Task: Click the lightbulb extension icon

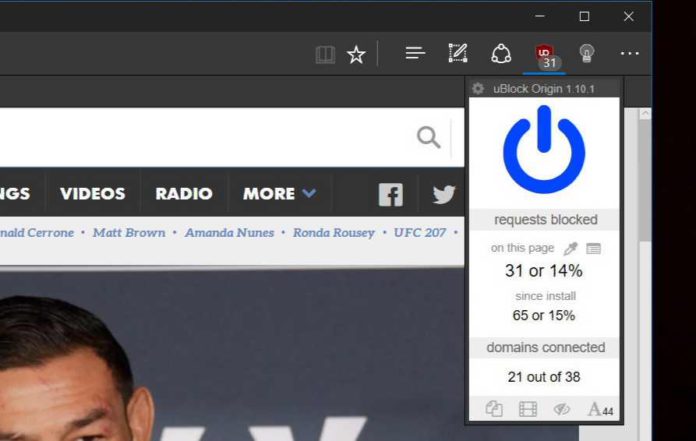Action: coord(587,54)
